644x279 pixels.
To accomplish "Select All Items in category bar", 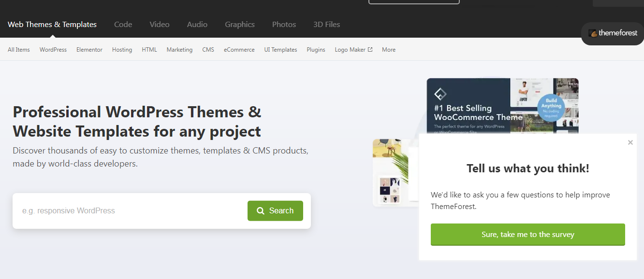I will pyautogui.click(x=19, y=50).
